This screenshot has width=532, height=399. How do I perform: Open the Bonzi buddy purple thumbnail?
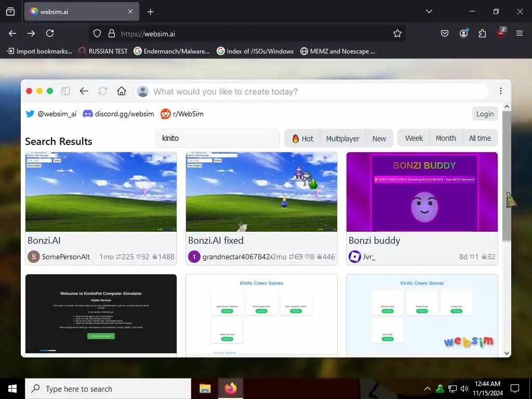pos(422,192)
